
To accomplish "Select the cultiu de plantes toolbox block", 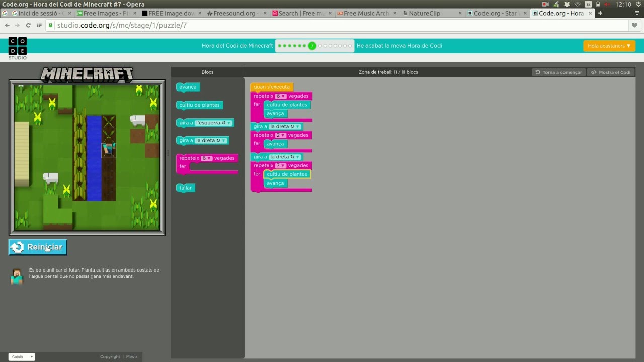I will [x=199, y=105].
